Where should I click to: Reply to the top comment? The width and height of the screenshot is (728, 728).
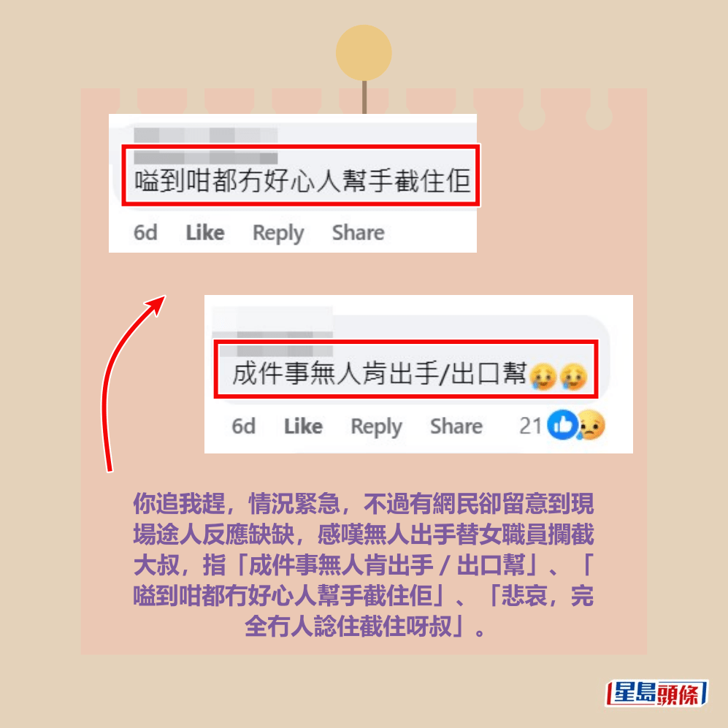[278, 234]
